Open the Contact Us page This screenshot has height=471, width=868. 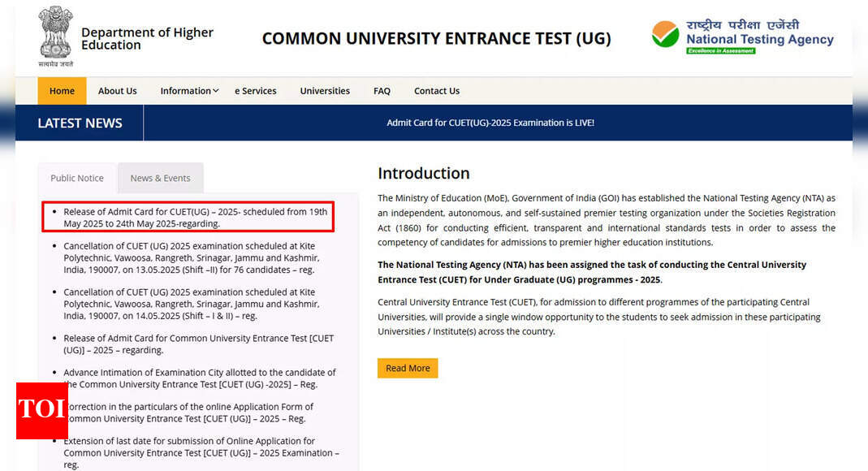click(436, 91)
